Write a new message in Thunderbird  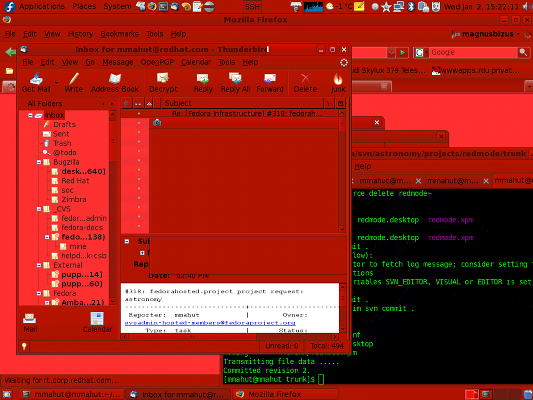pyautogui.click(x=73, y=83)
